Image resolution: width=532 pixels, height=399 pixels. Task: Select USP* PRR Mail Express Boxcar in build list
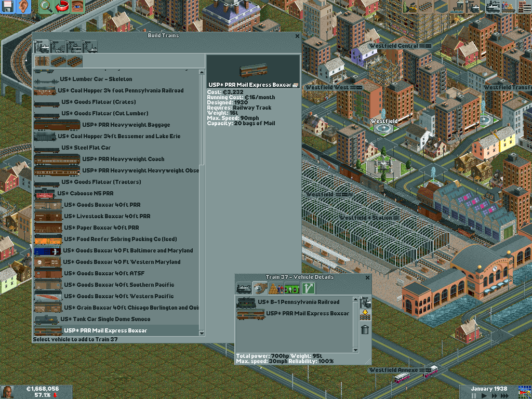pos(116,330)
